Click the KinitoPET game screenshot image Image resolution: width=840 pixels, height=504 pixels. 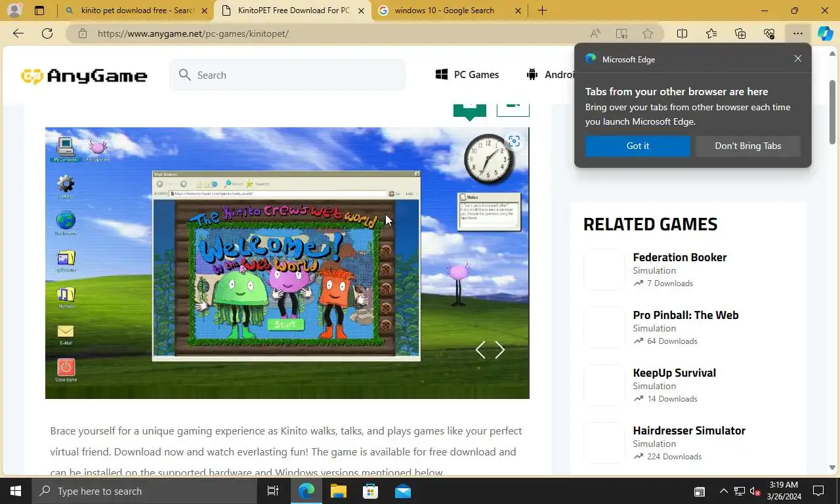pyautogui.click(x=287, y=262)
